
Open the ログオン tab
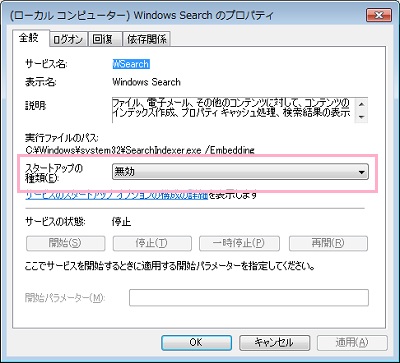click(69, 39)
